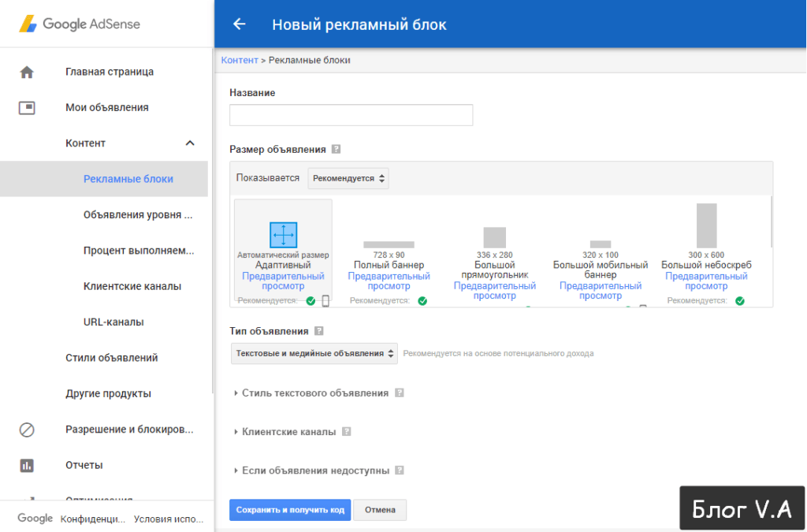The width and height of the screenshot is (807, 532).
Task: Select Рекламные блоки in sidebar
Action: pyautogui.click(x=104, y=179)
